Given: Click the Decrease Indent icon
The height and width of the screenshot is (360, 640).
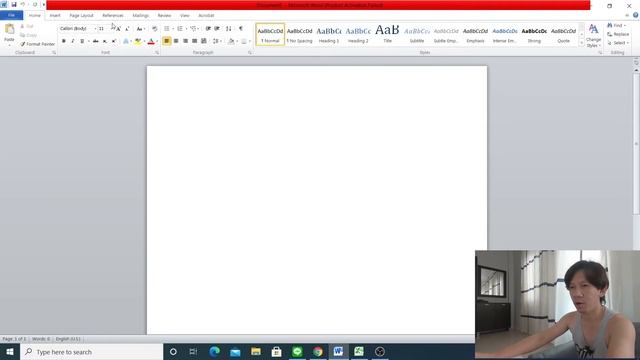Looking at the screenshot, I should 208,29.
